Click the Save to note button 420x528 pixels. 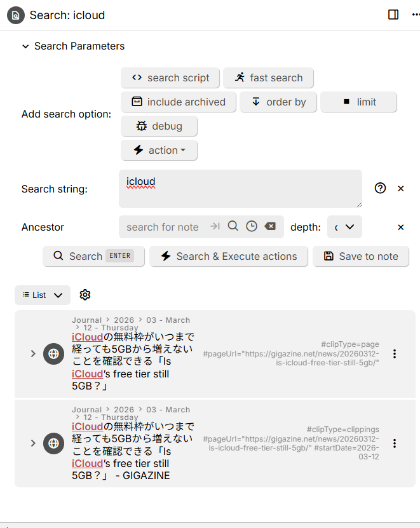(x=361, y=256)
